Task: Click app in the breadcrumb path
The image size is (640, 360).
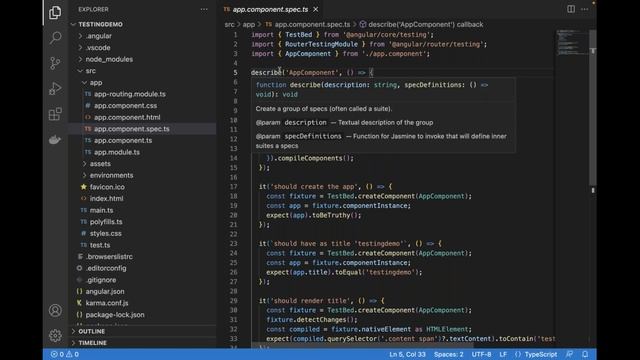Action: click(x=249, y=24)
